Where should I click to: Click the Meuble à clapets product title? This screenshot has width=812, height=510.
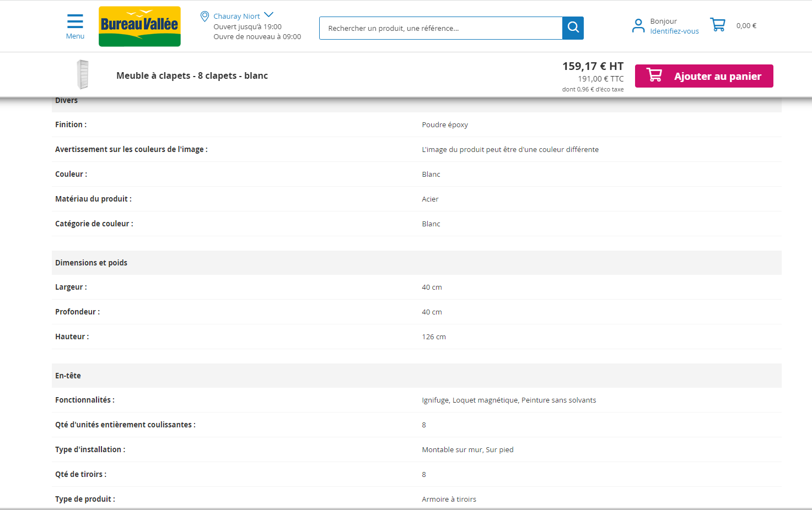[x=192, y=76]
